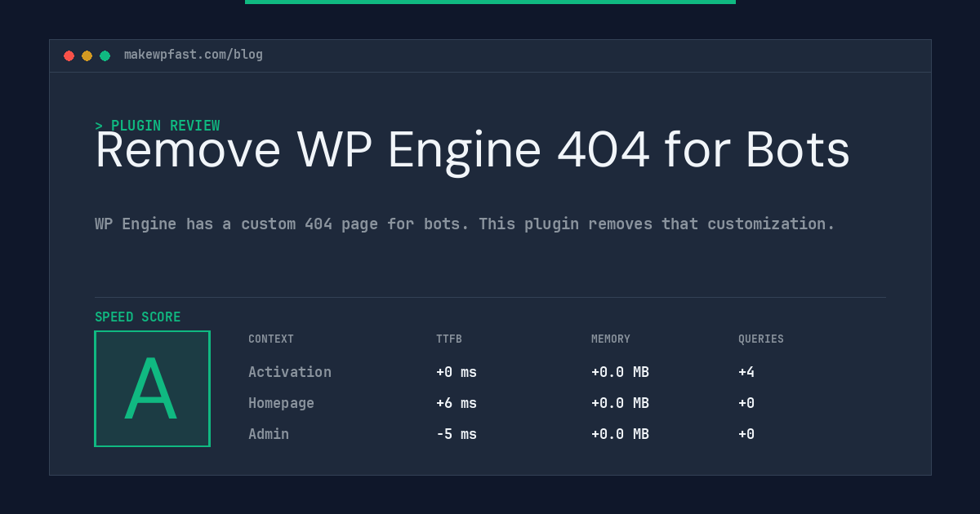Click the Activation row label

290,372
